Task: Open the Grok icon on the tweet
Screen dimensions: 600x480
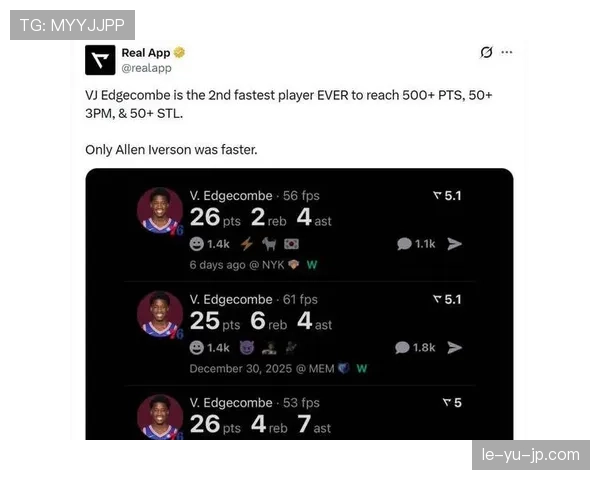Action: click(486, 52)
